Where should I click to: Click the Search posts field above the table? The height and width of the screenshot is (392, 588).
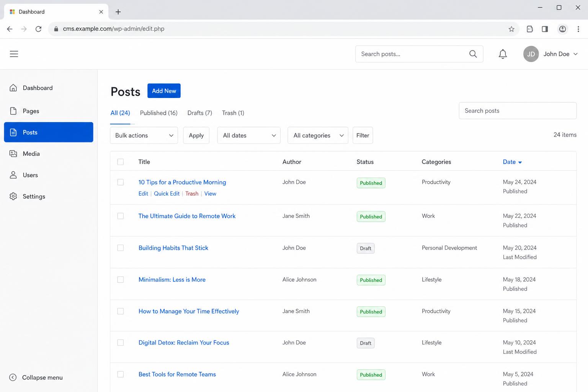(x=518, y=111)
